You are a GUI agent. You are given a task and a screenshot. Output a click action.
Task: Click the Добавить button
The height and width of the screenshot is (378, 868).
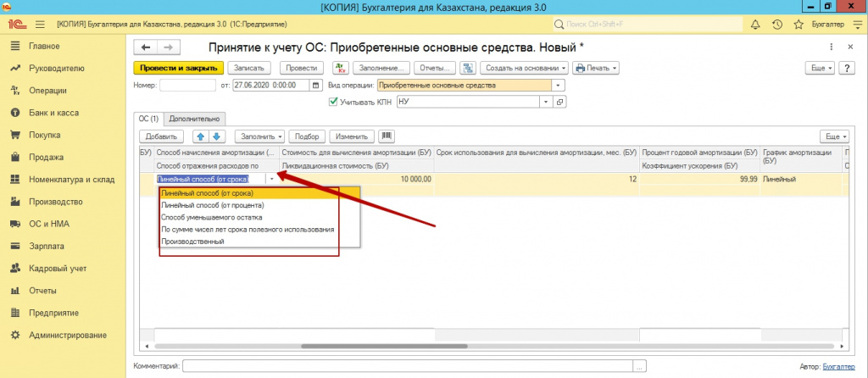[160, 136]
